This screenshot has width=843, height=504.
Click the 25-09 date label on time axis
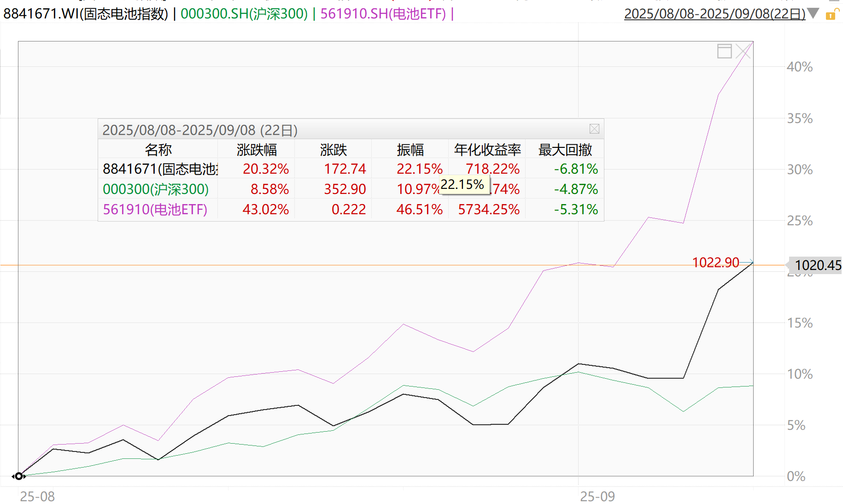[x=597, y=496]
